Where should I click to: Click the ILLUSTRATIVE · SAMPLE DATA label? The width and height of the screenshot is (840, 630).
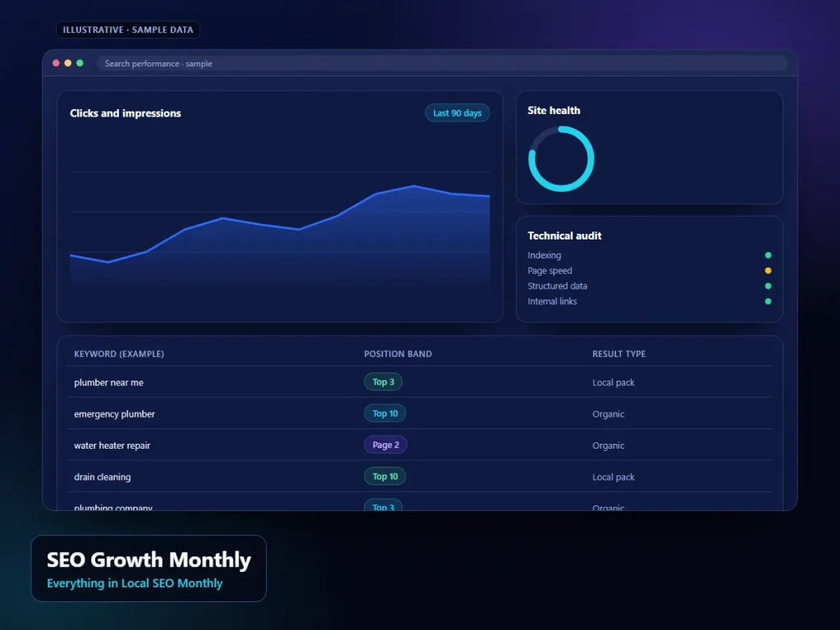click(128, 30)
